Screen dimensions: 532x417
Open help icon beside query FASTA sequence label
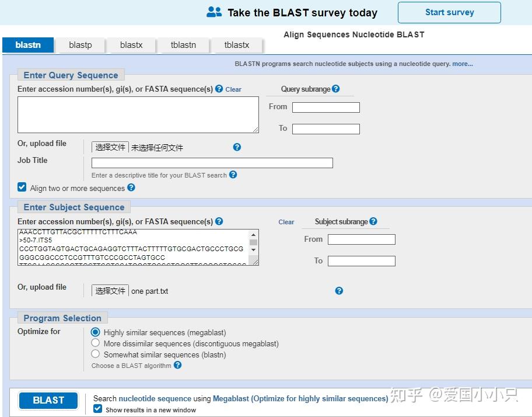click(219, 89)
